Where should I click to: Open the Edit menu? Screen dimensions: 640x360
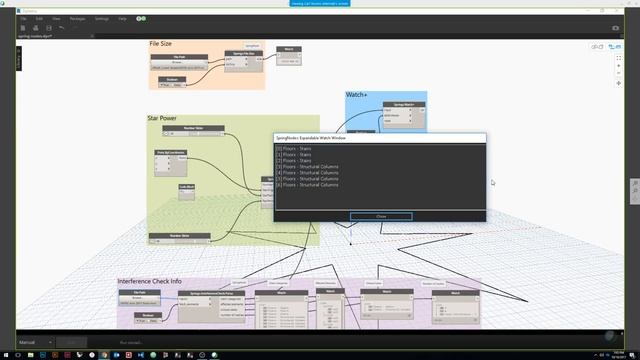point(39,19)
